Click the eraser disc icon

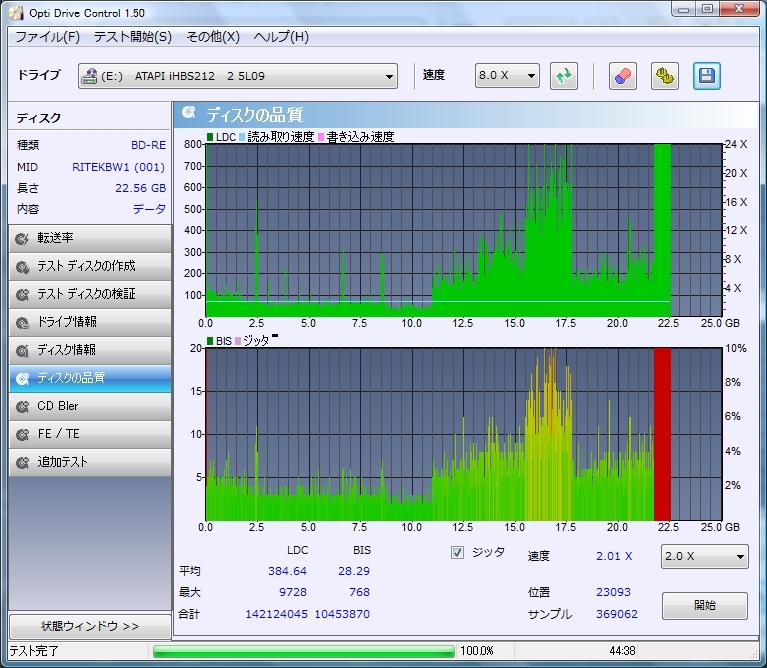point(621,76)
